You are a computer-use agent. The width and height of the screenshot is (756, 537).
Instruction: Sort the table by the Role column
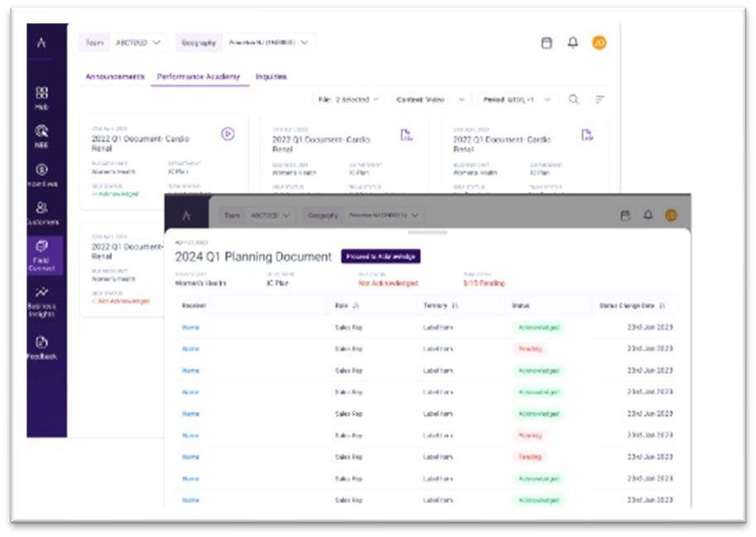[346, 306]
